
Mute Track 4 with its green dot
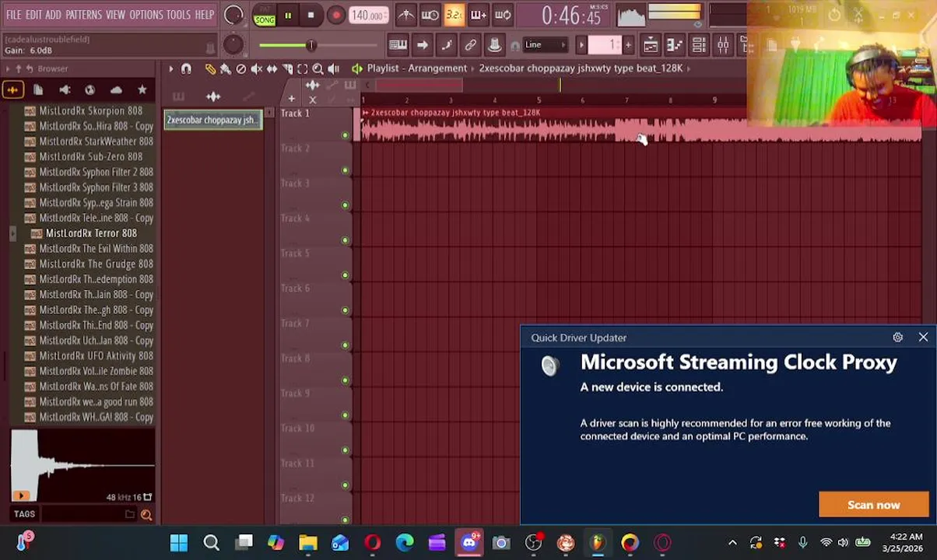tap(346, 240)
